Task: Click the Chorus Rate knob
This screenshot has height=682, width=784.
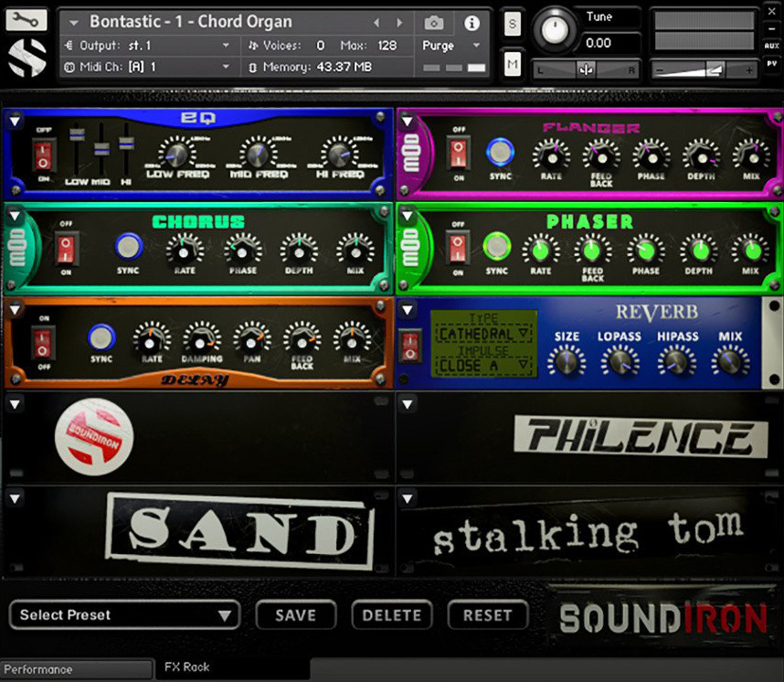Action: 185,250
